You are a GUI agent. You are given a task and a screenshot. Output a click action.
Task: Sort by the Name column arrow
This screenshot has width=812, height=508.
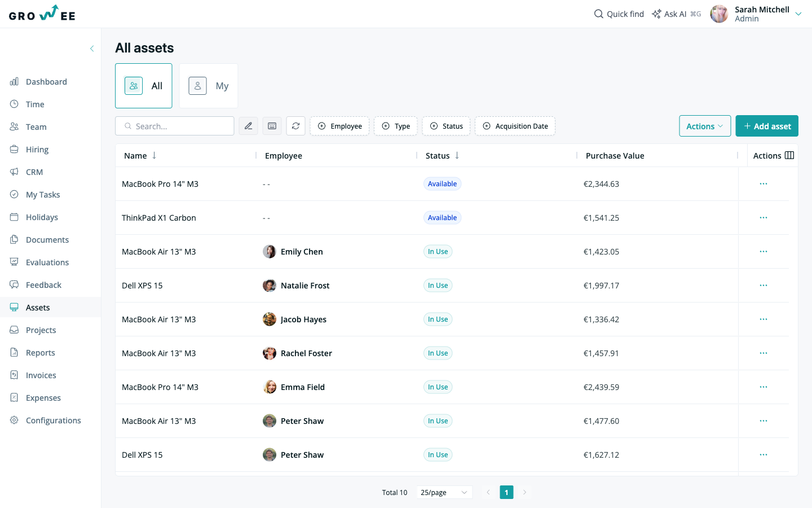point(154,155)
